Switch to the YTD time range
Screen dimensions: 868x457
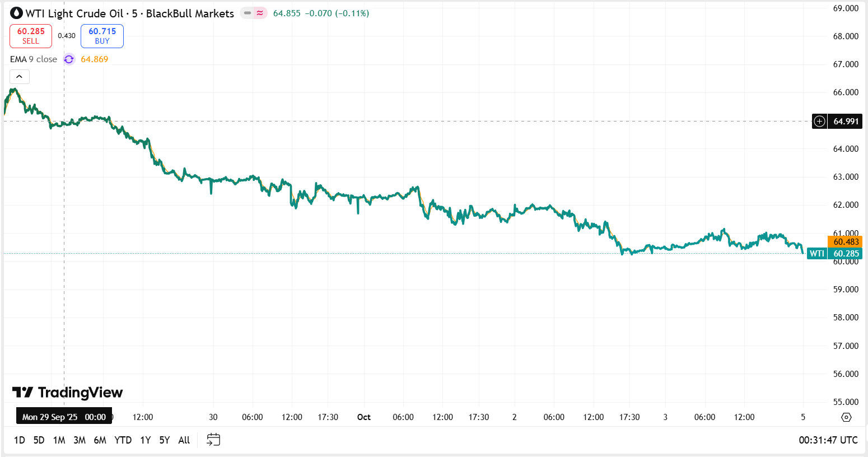(123, 440)
